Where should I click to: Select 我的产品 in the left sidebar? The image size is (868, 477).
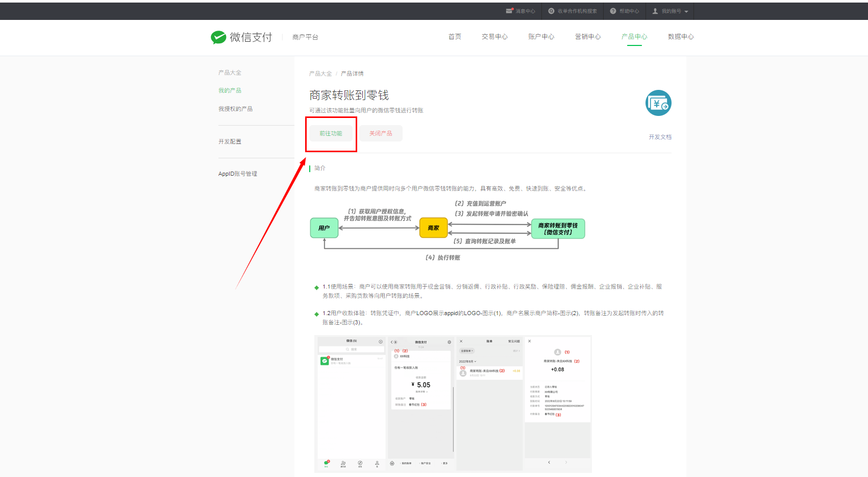pyautogui.click(x=230, y=90)
